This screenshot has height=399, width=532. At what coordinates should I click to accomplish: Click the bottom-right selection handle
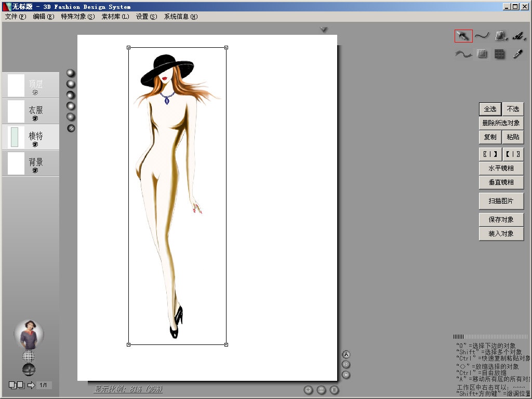click(227, 345)
